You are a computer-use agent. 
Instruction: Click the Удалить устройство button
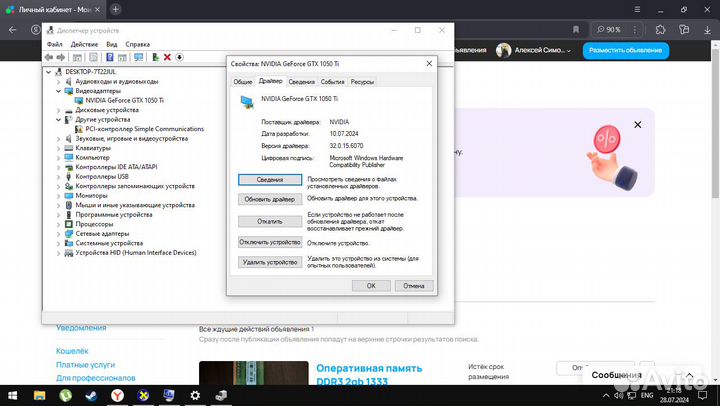[270, 262]
